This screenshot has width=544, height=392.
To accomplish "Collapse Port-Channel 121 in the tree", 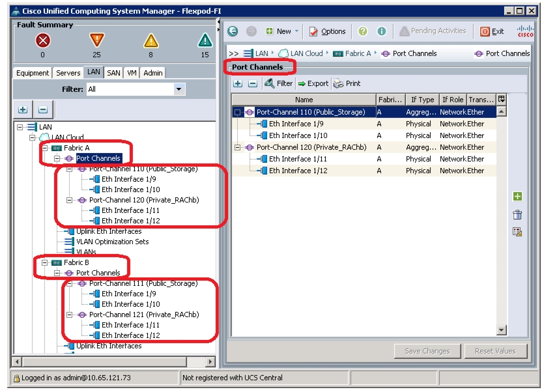I will click(x=70, y=315).
